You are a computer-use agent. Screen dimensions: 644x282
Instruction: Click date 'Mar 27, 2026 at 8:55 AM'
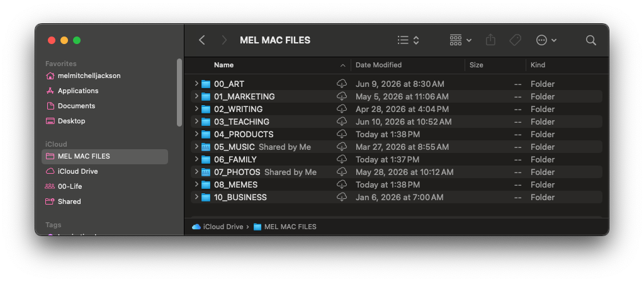pos(402,147)
